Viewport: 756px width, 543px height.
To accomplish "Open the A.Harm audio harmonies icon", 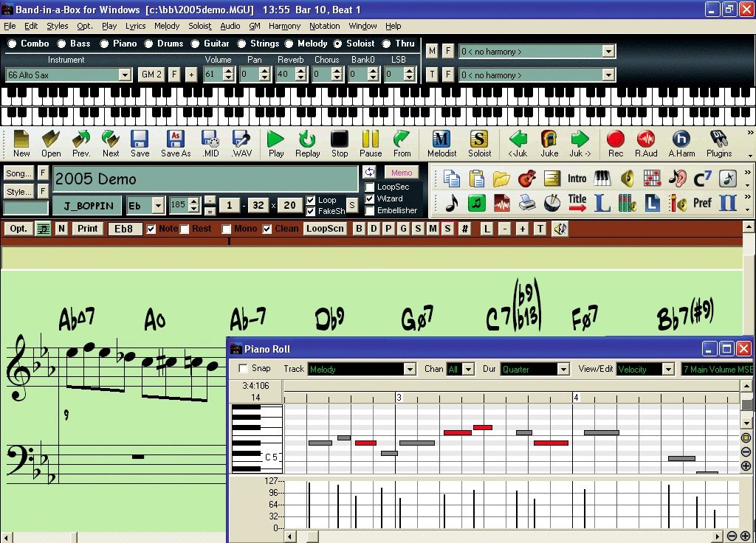I will tap(681, 144).
